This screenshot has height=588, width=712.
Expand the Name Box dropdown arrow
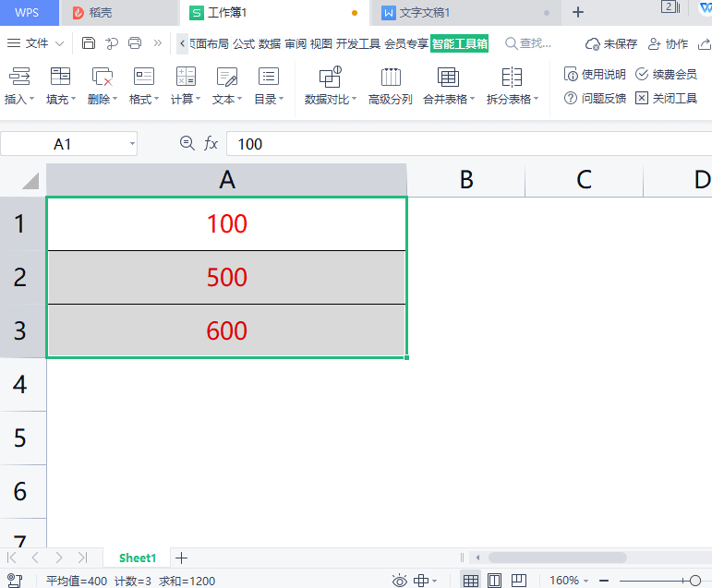point(133,143)
